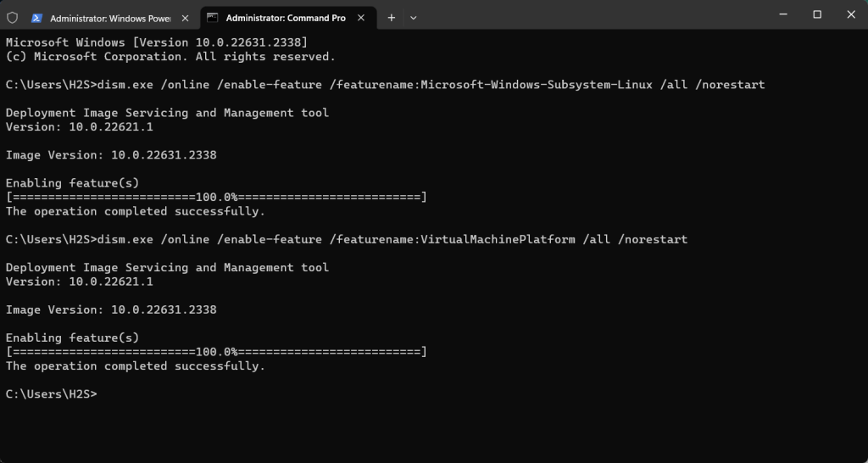Screen dimensions: 868x463
Task: Click second 'Enabling feature(s)' line
Action: 73,337
